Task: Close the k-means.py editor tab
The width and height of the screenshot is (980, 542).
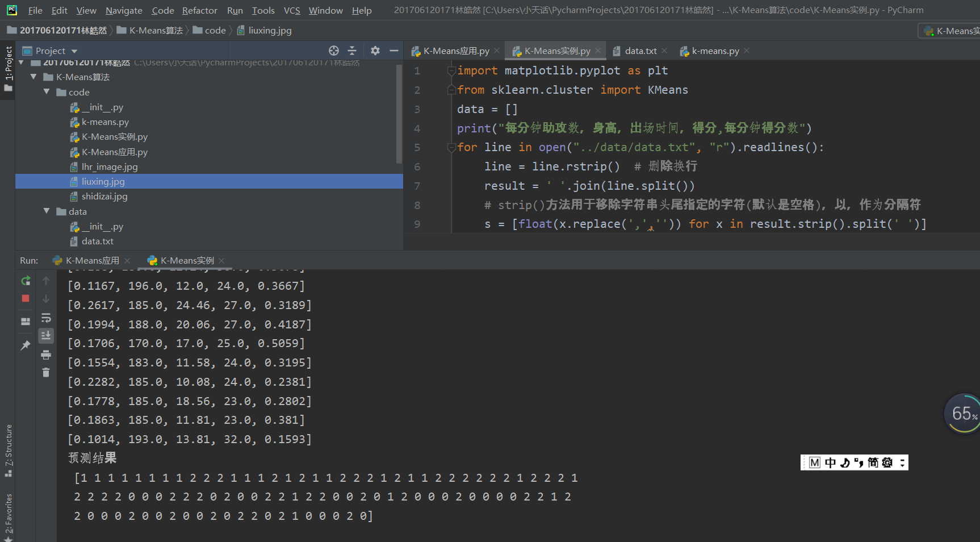Action: pyautogui.click(x=747, y=51)
